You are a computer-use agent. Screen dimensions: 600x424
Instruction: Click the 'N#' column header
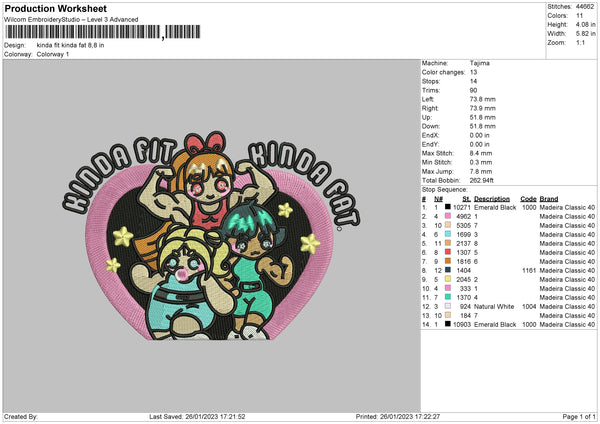click(x=438, y=199)
